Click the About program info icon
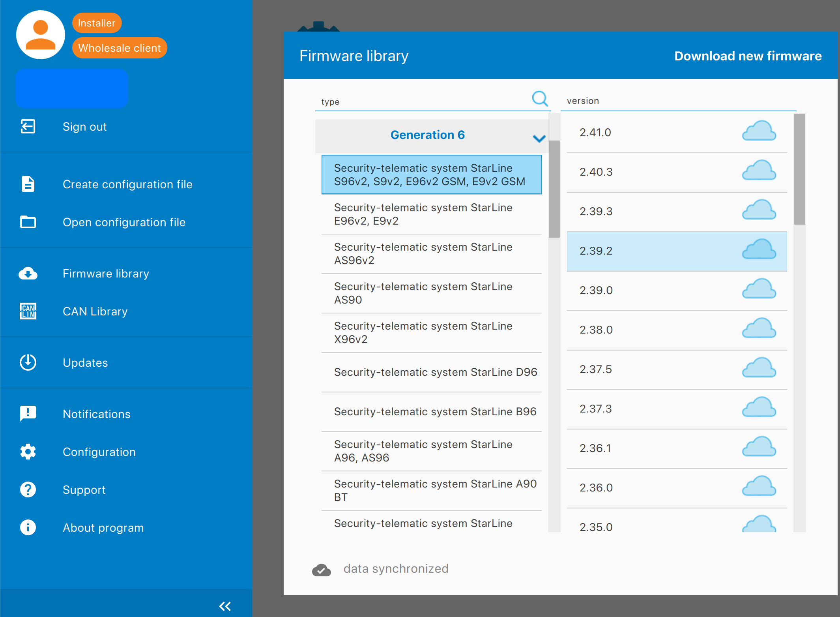The width and height of the screenshot is (840, 617). (28, 527)
